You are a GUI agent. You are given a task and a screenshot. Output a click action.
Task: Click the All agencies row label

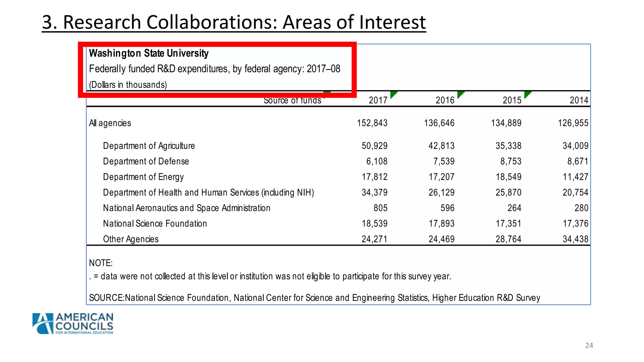click(x=110, y=123)
